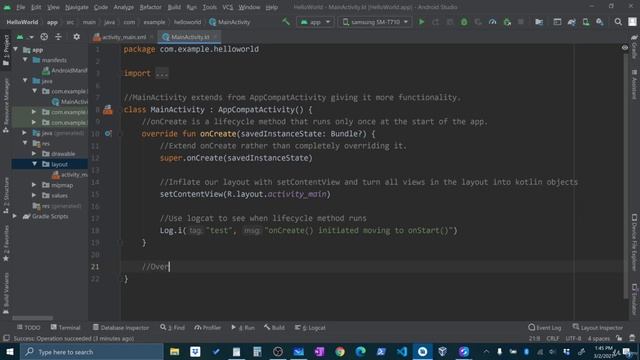Image resolution: width=640 pixels, height=360 pixels.
Task: Open the Event Log panel
Action: coord(544,327)
